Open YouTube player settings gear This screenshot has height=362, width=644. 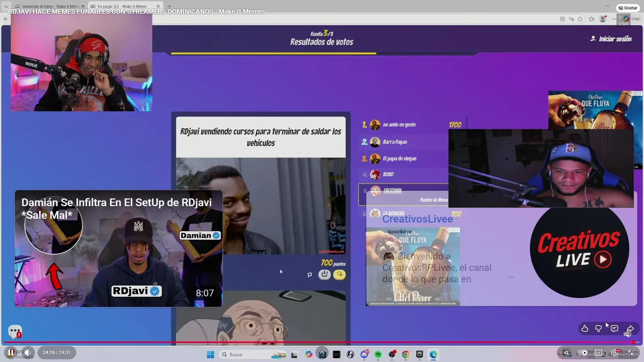click(x=615, y=352)
